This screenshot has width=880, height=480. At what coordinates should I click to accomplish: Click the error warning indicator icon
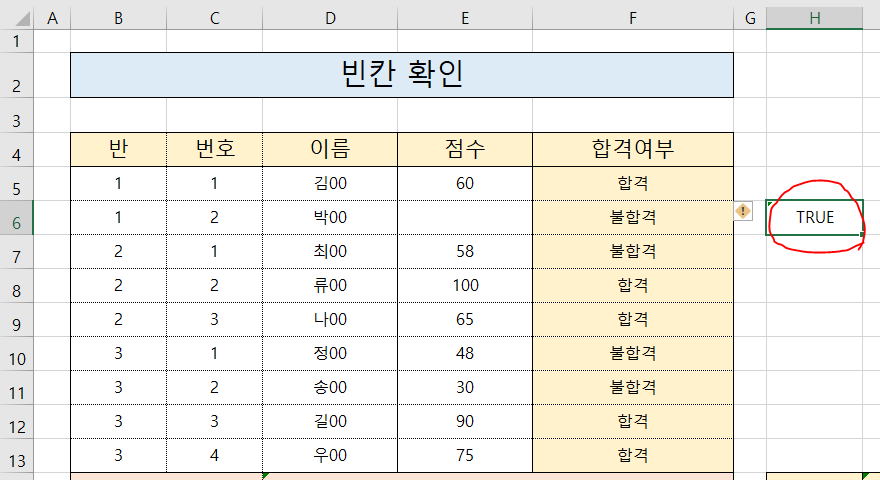743,211
